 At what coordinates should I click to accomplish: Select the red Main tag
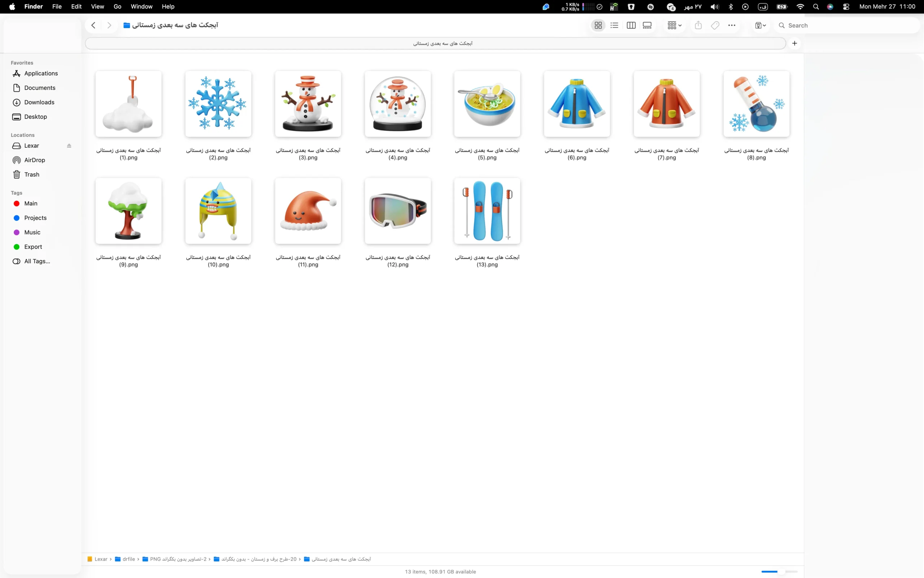[x=31, y=203]
